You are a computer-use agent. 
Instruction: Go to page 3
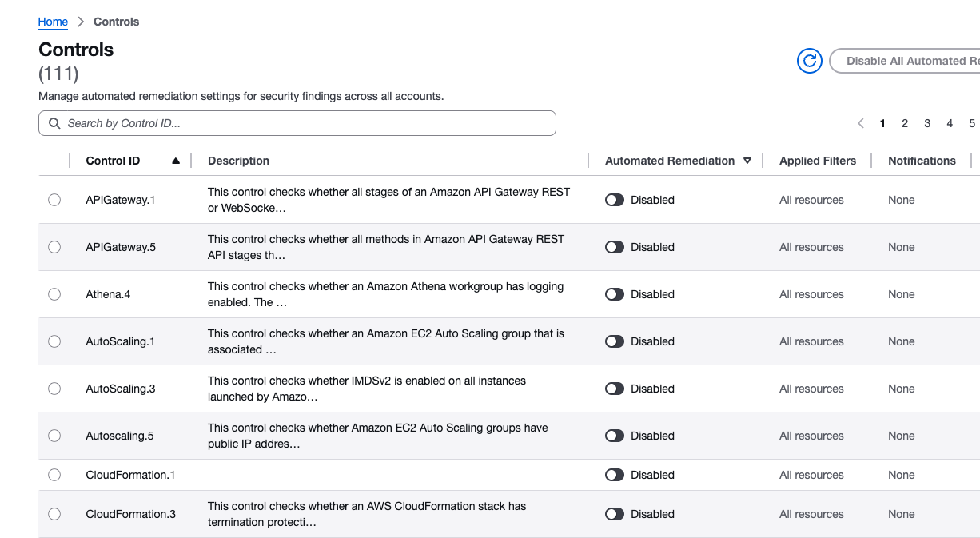click(x=927, y=123)
